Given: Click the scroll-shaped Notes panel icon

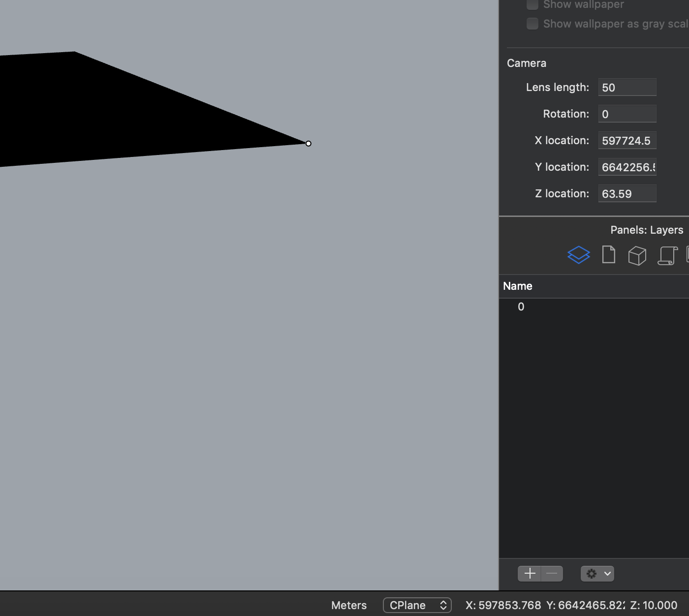Looking at the screenshot, I should click(x=667, y=255).
